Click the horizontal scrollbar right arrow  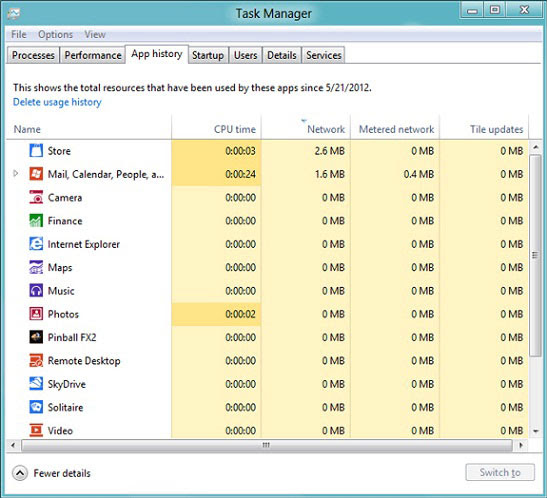521,445
